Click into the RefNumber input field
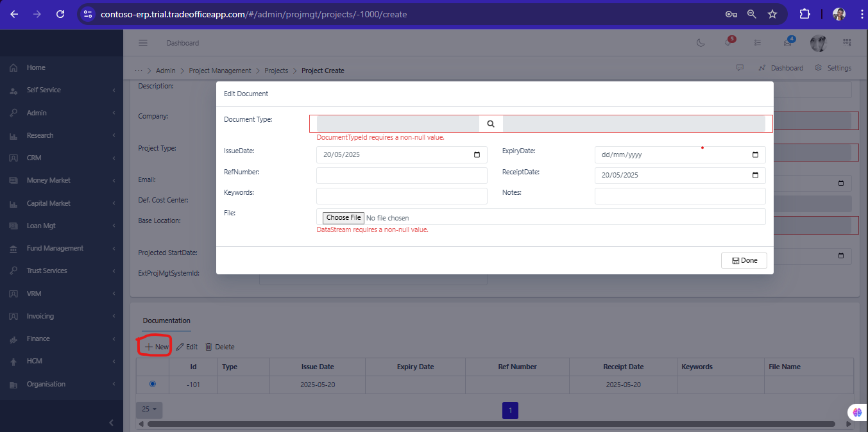The width and height of the screenshot is (868, 432). [402, 176]
